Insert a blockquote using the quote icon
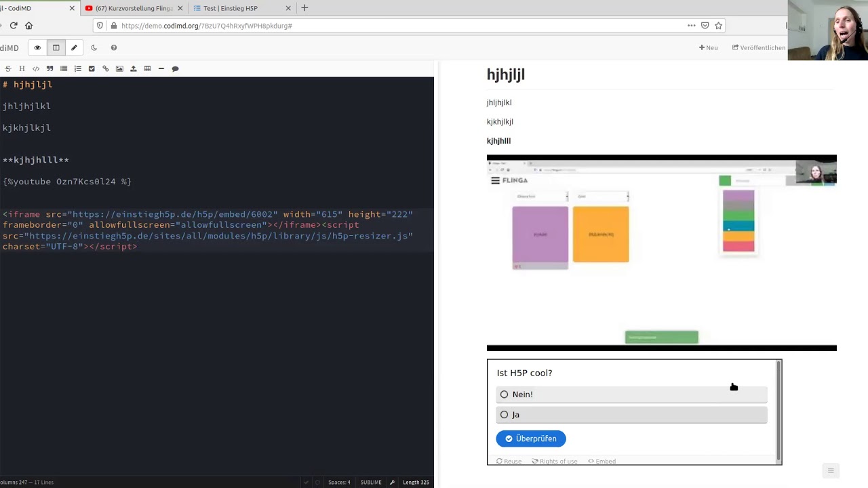 coord(50,68)
